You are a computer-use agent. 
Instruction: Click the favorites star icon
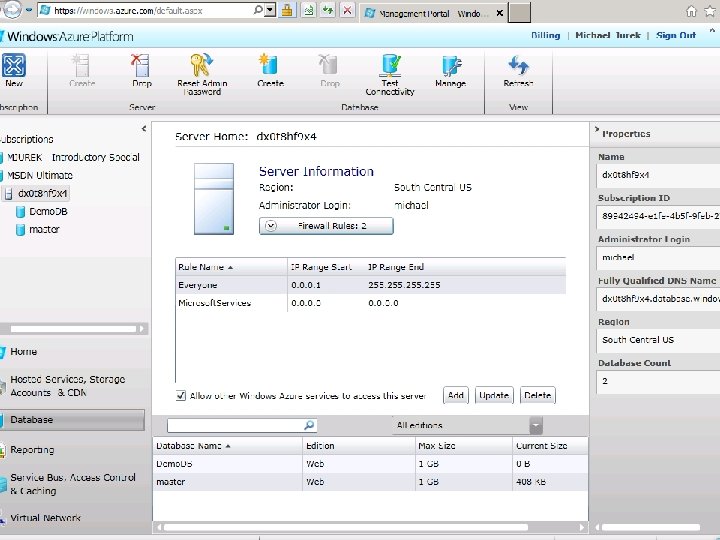click(x=710, y=11)
